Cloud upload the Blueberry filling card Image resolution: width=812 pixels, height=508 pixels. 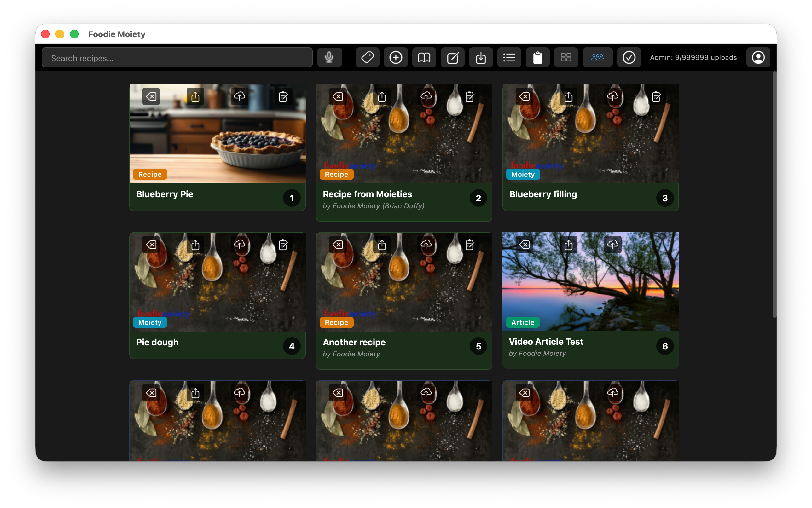pos(612,97)
